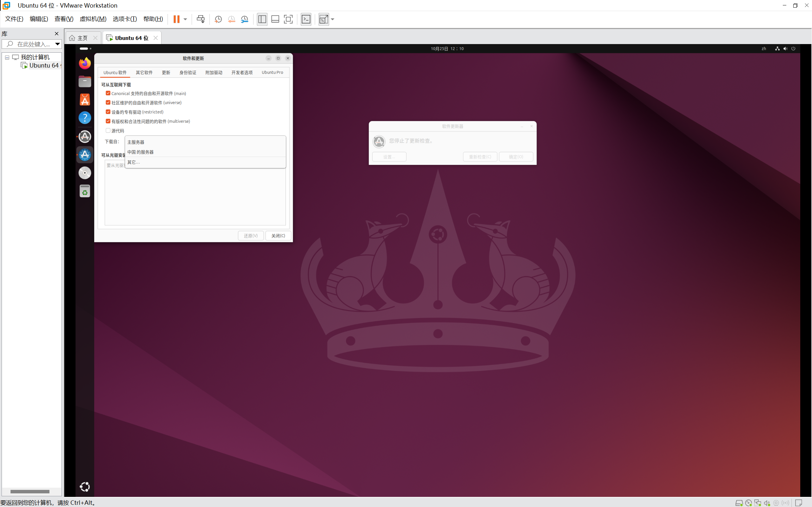
Task: Click the 还原(V) button
Action: [251, 236]
